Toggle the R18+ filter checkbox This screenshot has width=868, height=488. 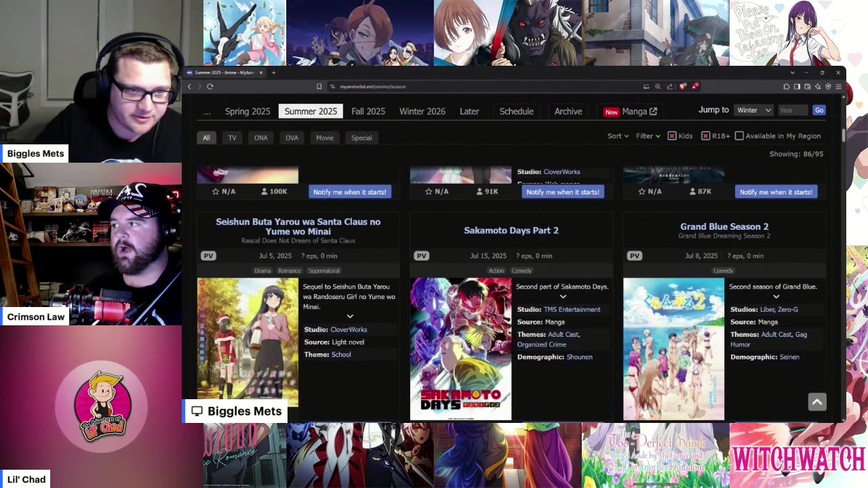point(705,136)
